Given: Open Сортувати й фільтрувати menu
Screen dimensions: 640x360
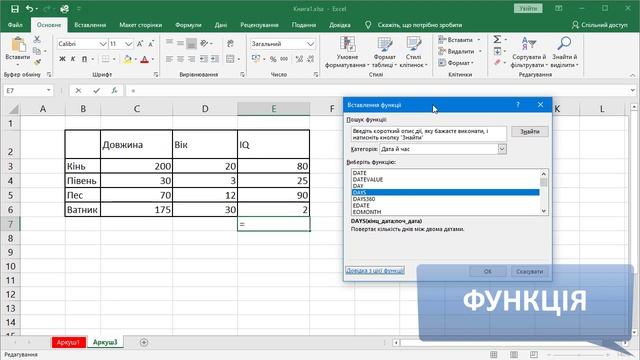Looking at the screenshot, I should [529, 52].
